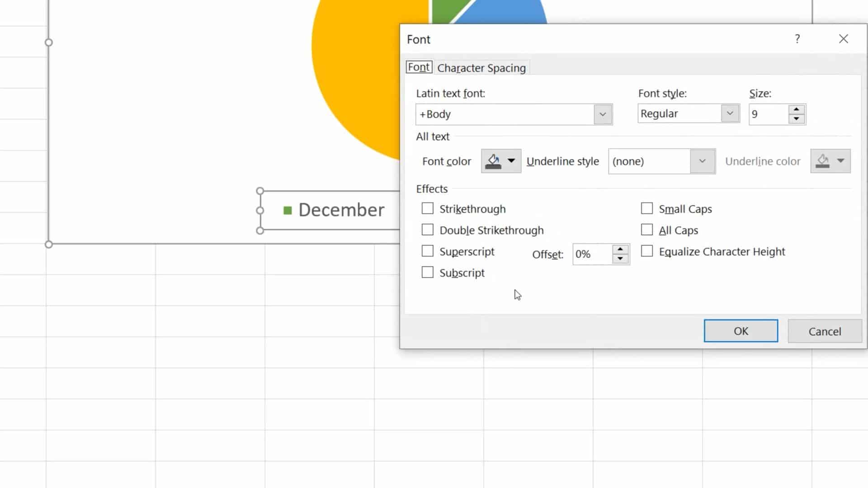Toggle the All Caps checkbox

[647, 230]
